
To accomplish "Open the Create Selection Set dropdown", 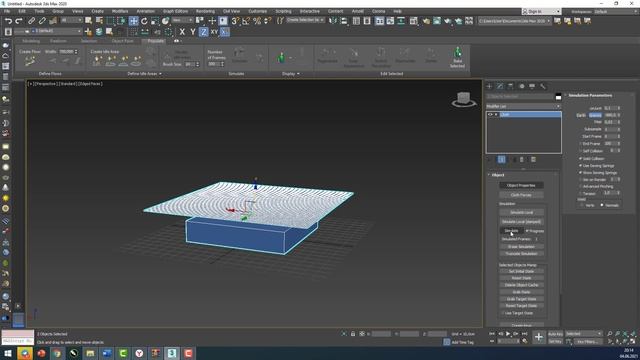I will click(x=305, y=20).
